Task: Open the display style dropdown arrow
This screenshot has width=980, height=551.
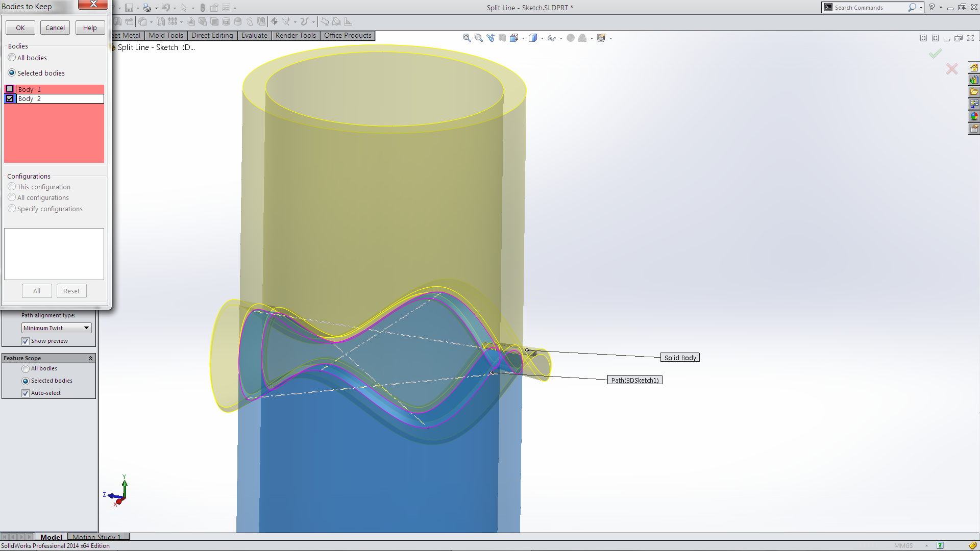Action: tap(542, 38)
